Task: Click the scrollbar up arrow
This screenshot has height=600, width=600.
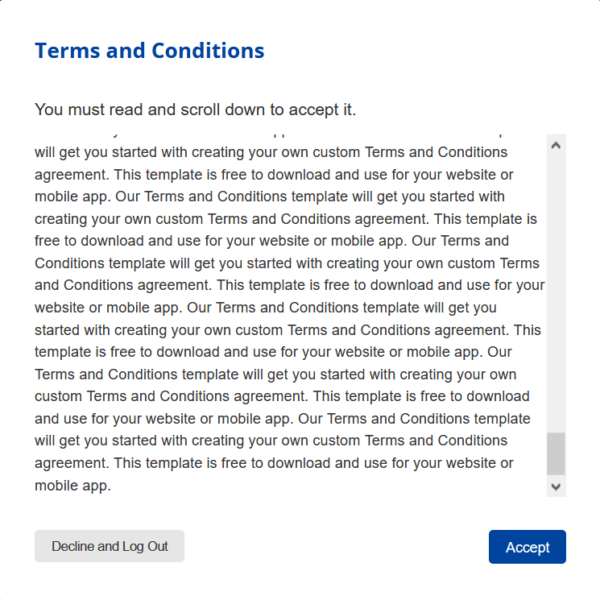Action: coord(556,145)
